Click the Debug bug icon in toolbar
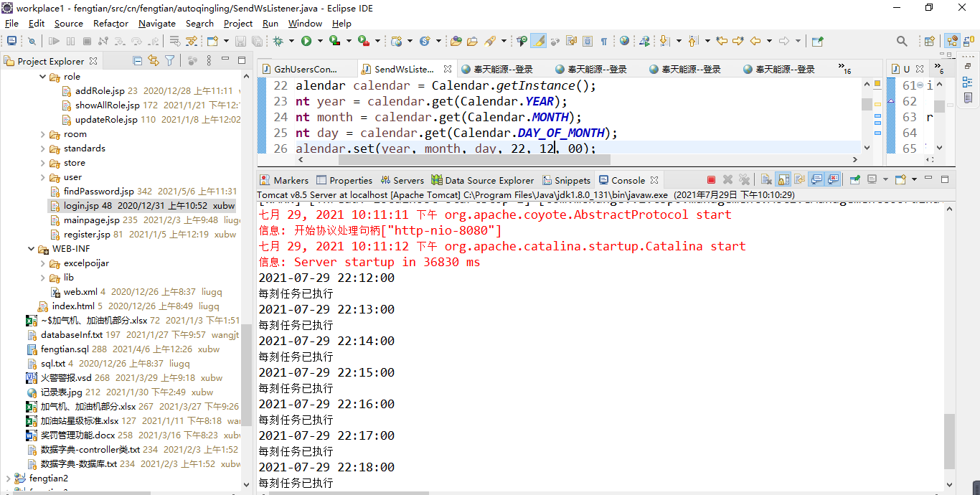Viewport: 980px width, 495px height. click(278, 42)
